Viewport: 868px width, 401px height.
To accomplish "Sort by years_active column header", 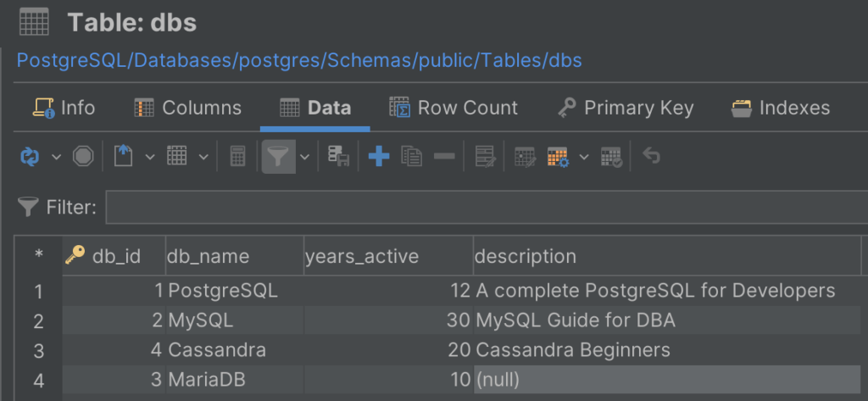I will (388, 256).
